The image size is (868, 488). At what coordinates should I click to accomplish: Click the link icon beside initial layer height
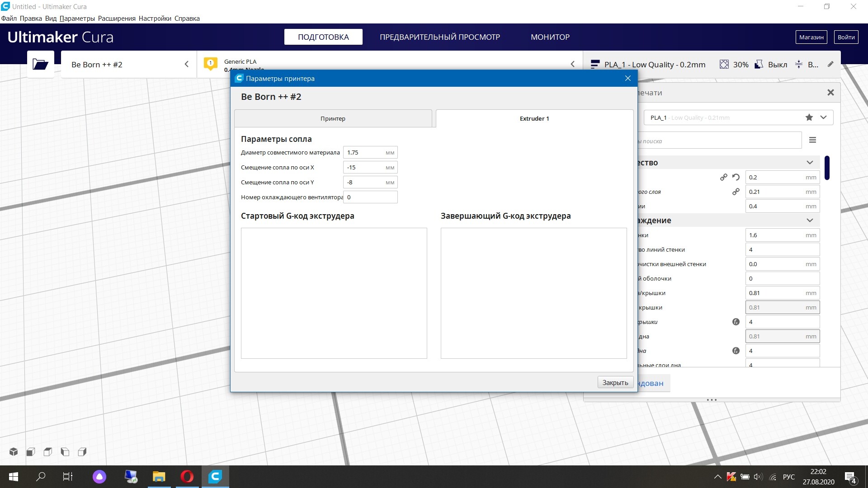pyautogui.click(x=736, y=192)
